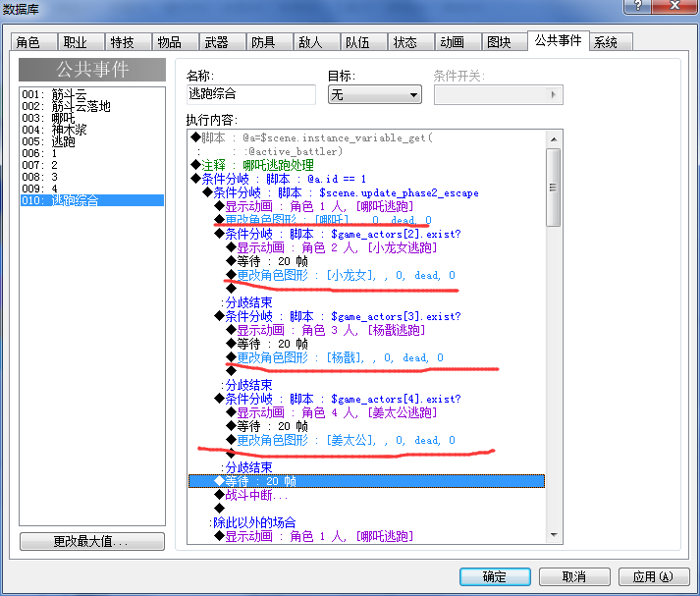Open the 武器 tab
Screen dimensions: 700x596
coord(223,42)
